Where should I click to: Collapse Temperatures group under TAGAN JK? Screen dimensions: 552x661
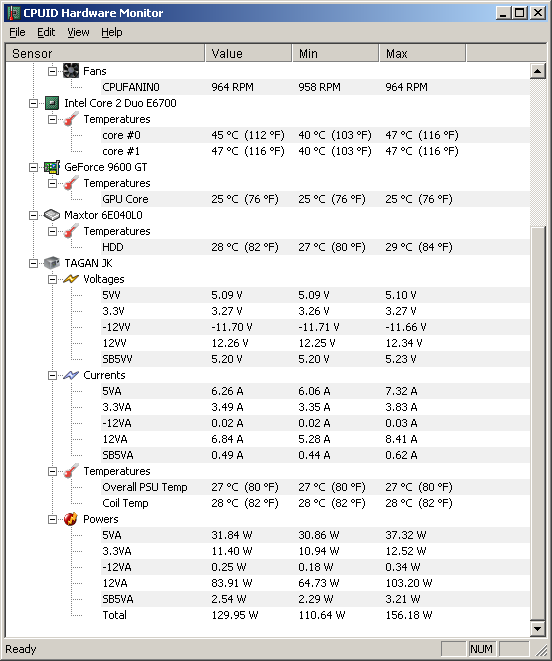click(52, 471)
